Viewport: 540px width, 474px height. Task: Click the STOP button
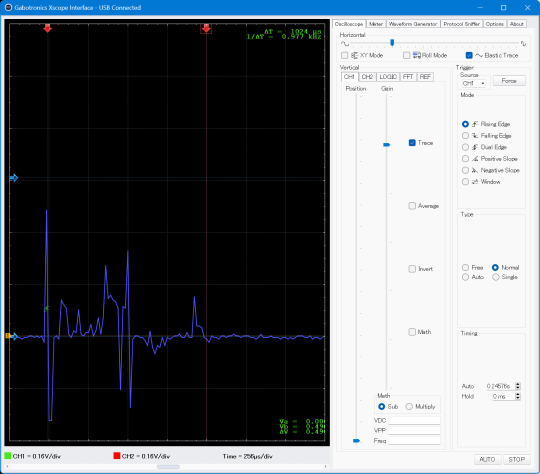517,459
